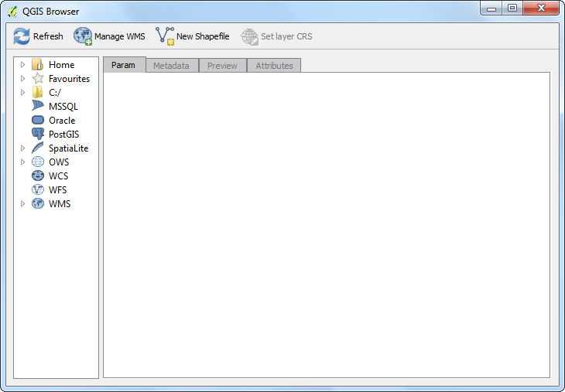Open the Attributes tab
The width and height of the screenshot is (565, 392).
pyautogui.click(x=274, y=66)
